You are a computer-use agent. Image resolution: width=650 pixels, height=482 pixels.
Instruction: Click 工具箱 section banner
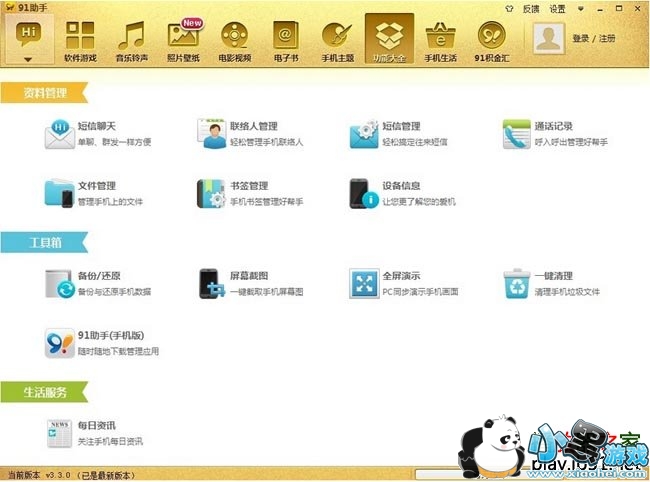(44, 242)
